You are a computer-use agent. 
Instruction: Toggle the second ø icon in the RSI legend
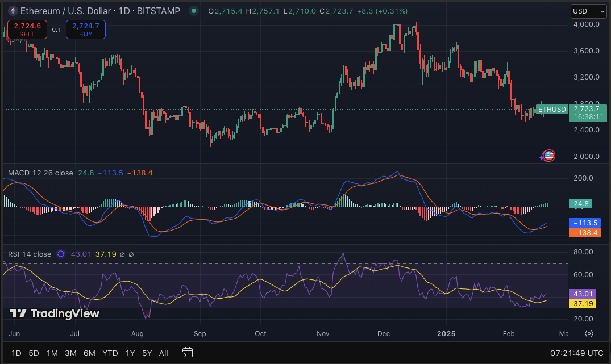click(x=131, y=254)
